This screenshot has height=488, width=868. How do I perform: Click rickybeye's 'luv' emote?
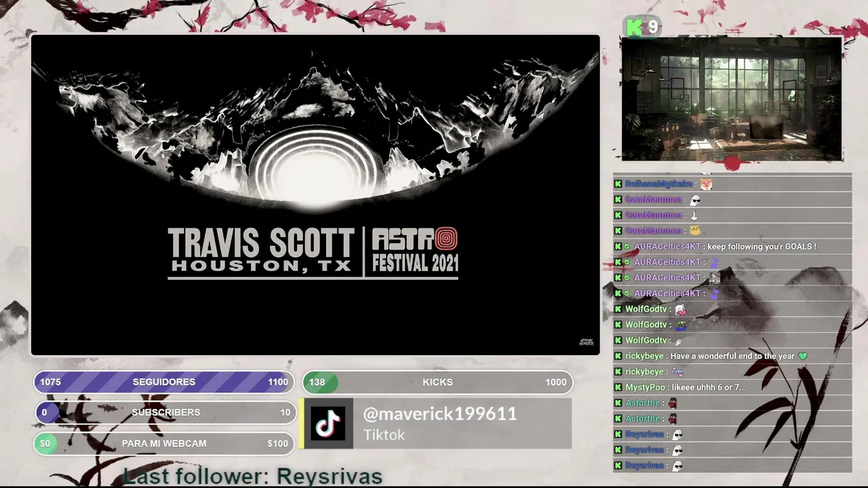click(x=677, y=371)
